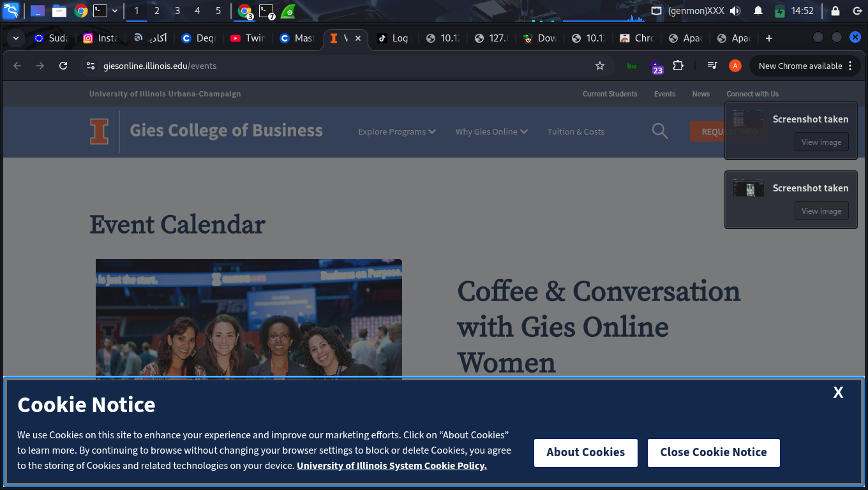The image size is (868, 490).
Task: Switch to workspace 2
Action: pos(157,11)
